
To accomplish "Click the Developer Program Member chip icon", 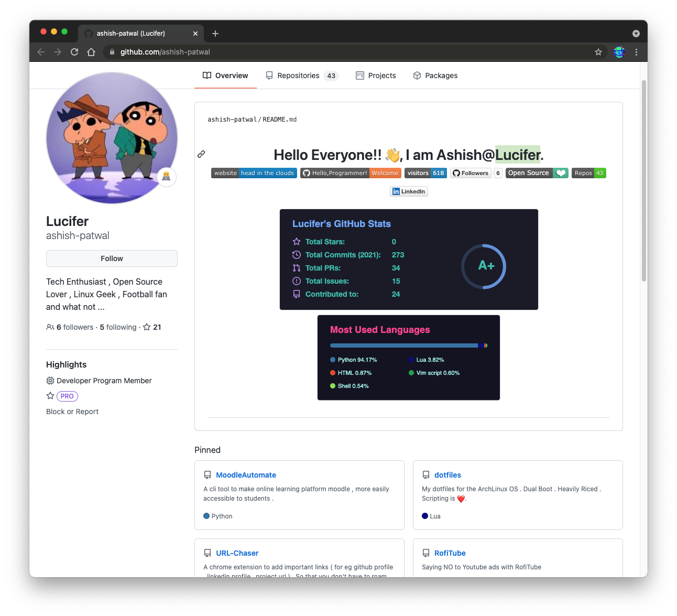I will point(50,381).
